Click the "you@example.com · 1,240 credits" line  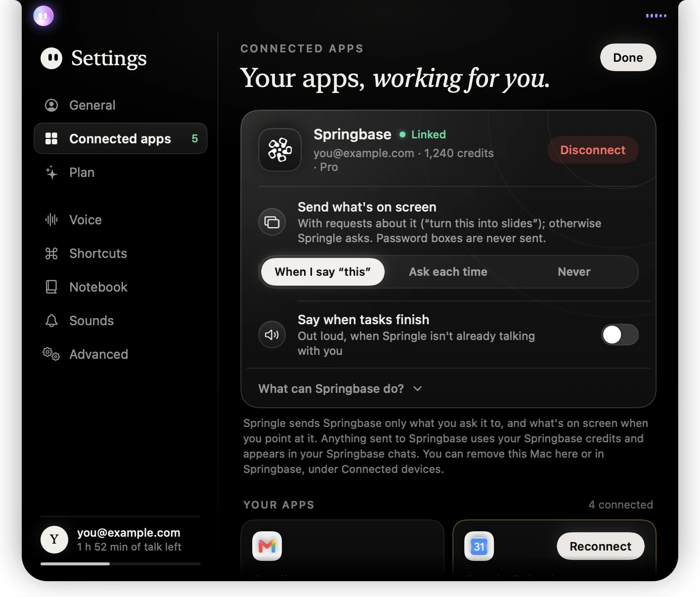403,153
